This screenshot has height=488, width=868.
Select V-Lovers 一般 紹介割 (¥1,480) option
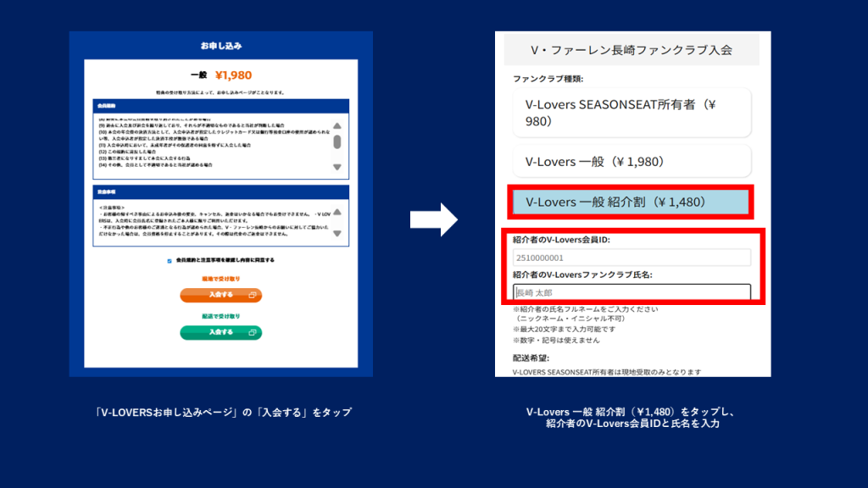(631, 202)
